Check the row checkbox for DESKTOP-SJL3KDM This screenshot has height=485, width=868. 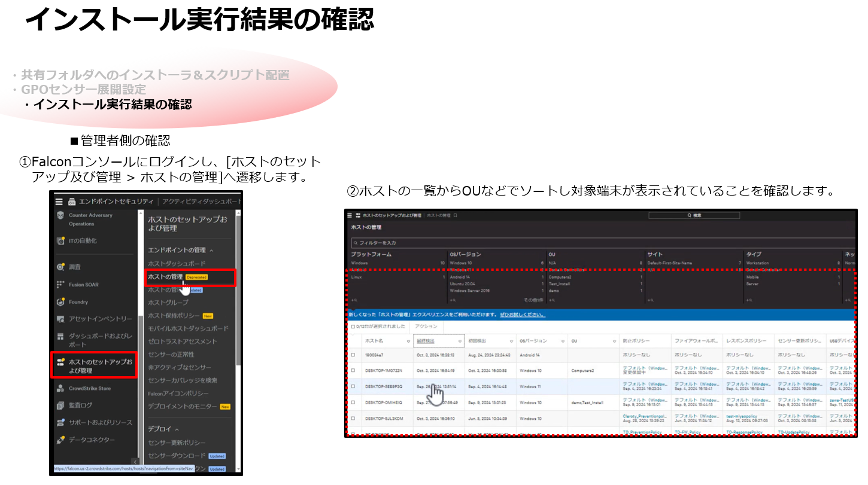[x=353, y=419]
